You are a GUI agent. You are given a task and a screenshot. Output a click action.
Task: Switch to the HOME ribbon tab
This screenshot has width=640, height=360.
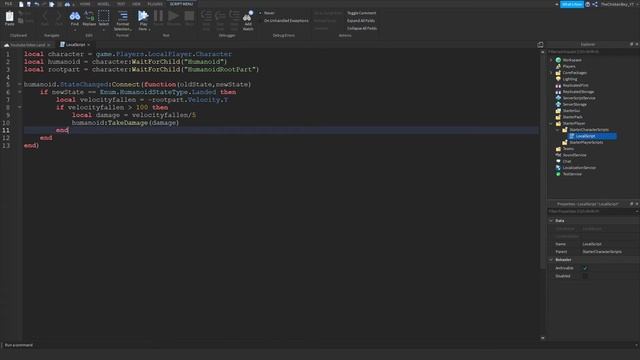click(85, 4)
